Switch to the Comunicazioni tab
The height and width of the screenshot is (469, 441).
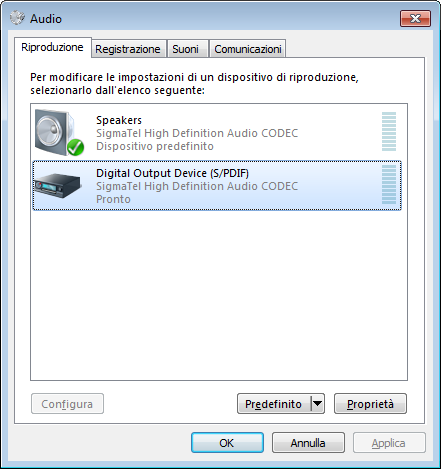point(248,49)
